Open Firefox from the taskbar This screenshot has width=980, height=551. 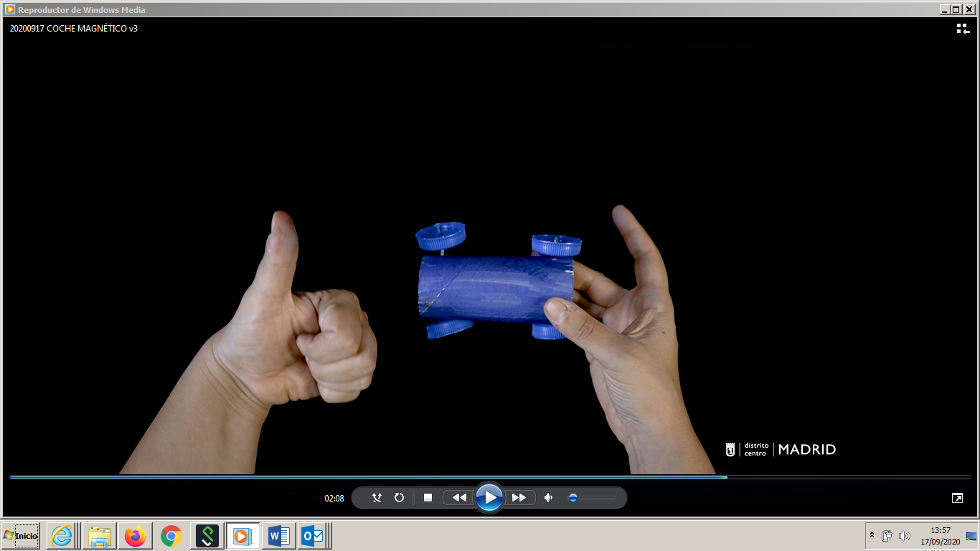[135, 535]
